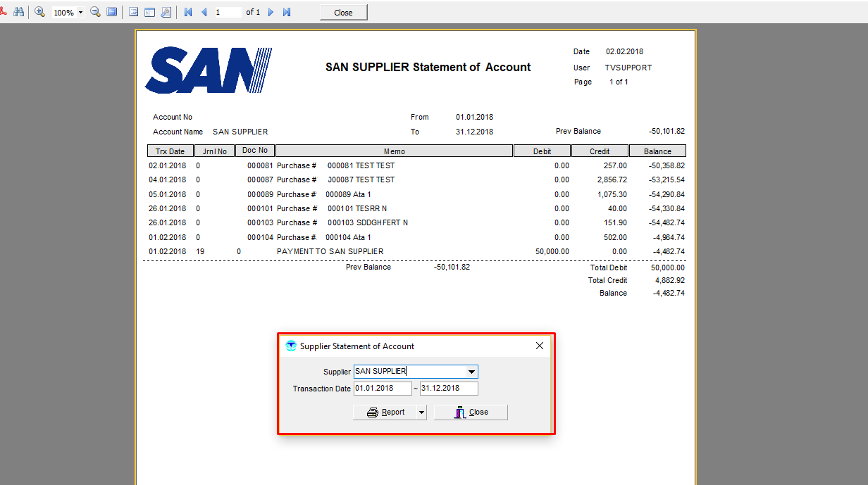Click the binoculars Find icon

[x=19, y=13]
